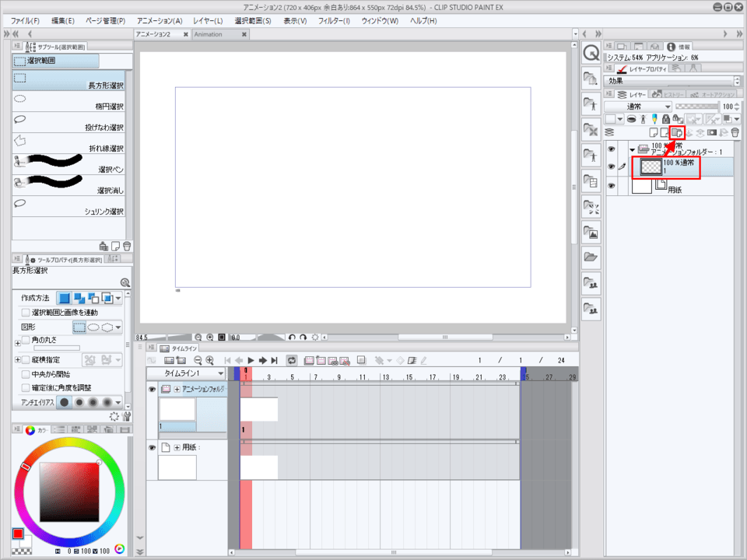747x560 pixels.
Task: Select the 折れ線選択 polyline selection sub tool
Action: 68,143
